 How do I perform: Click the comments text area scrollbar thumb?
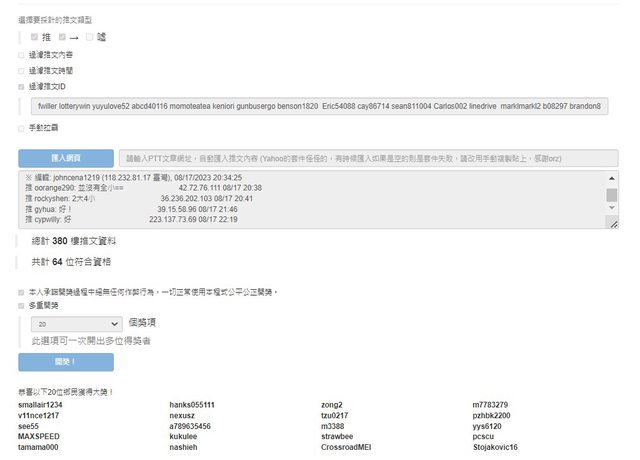tap(612, 194)
